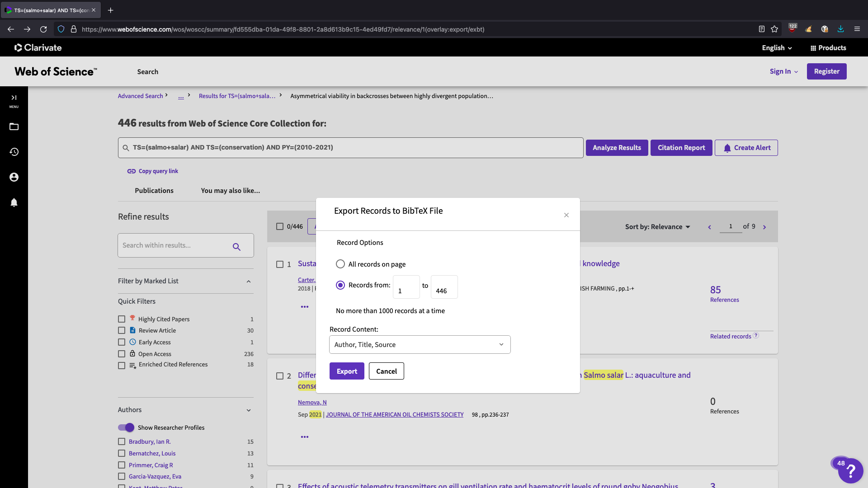This screenshot has height=488, width=868.
Task: Go to next results page arrow
Action: (x=764, y=227)
